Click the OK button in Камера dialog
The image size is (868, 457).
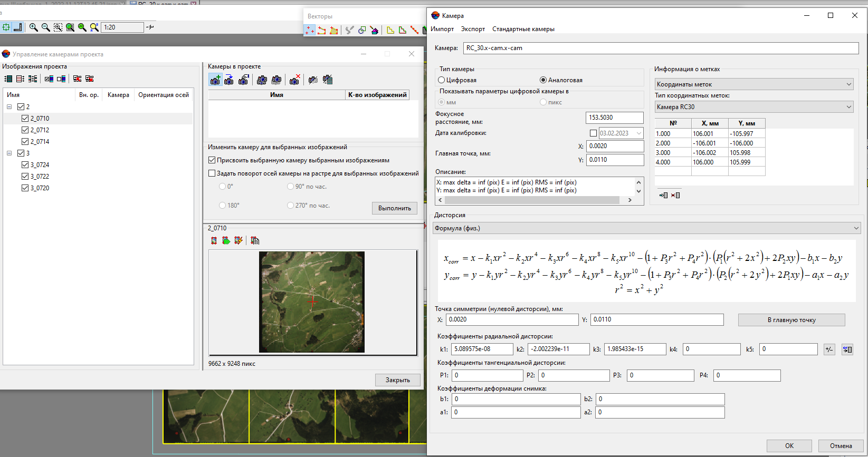tap(789, 446)
